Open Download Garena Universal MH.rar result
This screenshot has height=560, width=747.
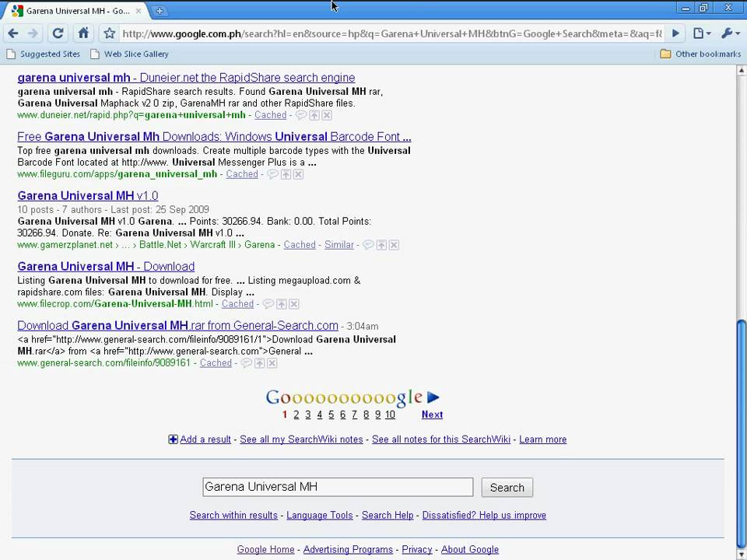[177, 326]
